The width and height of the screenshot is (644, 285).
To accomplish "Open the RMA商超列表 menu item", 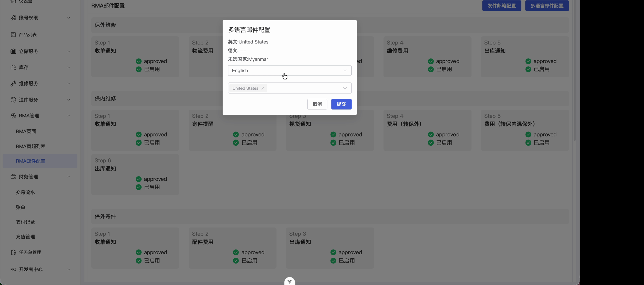I will 40,146.
